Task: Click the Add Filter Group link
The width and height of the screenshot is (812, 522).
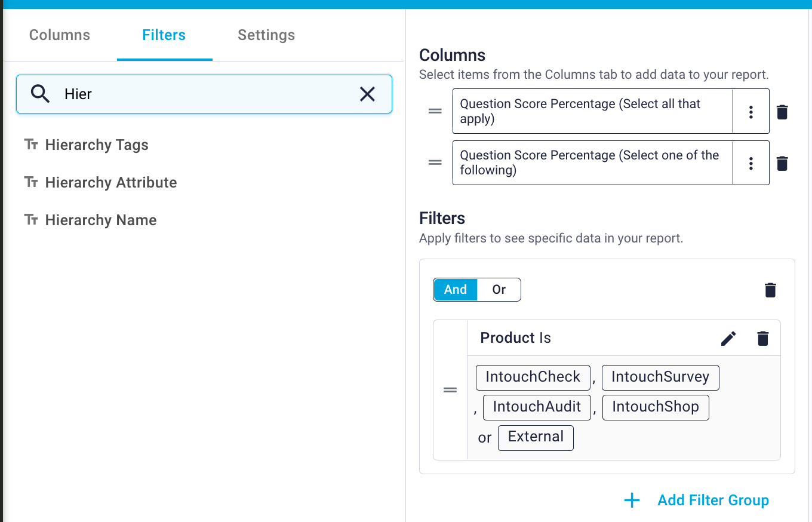Action: coord(713,500)
